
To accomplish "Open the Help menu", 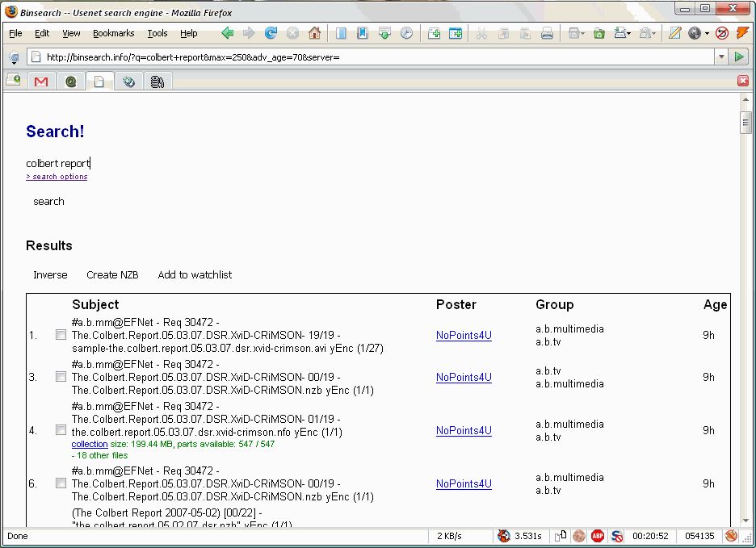I will click(188, 33).
